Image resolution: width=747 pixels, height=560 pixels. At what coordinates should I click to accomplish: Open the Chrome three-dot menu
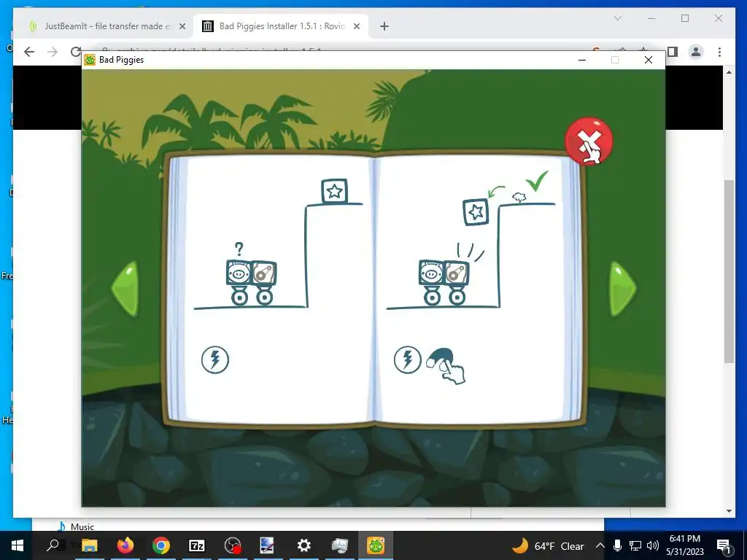(719, 52)
